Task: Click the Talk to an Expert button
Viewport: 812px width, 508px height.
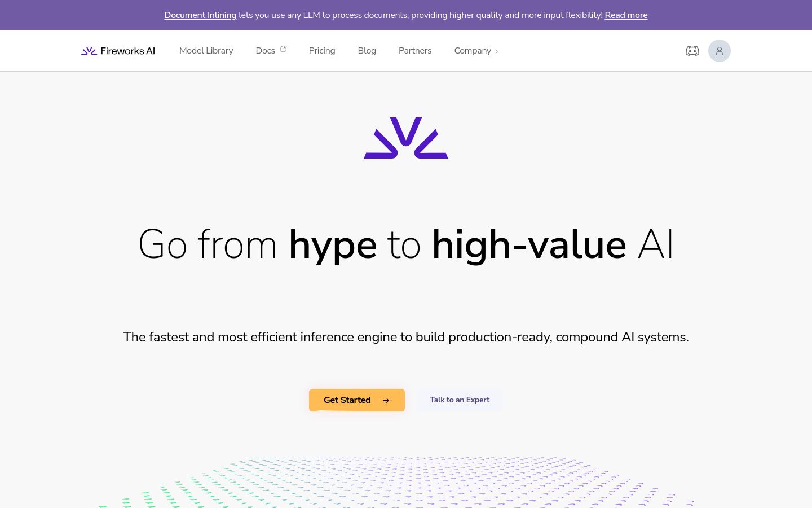Action: (460, 400)
